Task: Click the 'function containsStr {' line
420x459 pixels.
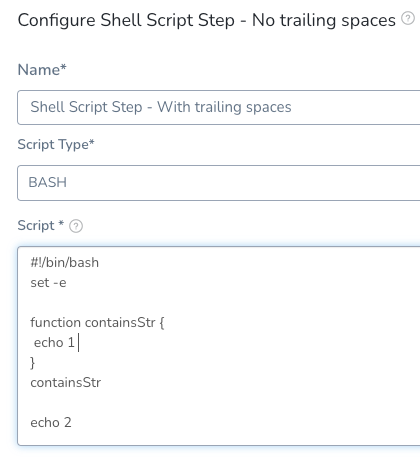Action: tap(97, 323)
